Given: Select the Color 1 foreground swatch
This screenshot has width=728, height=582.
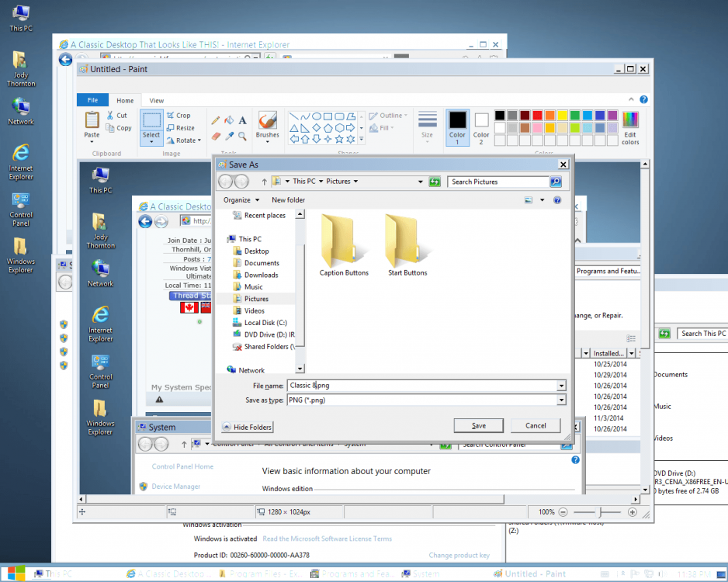Looking at the screenshot, I should tap(457, 128).
